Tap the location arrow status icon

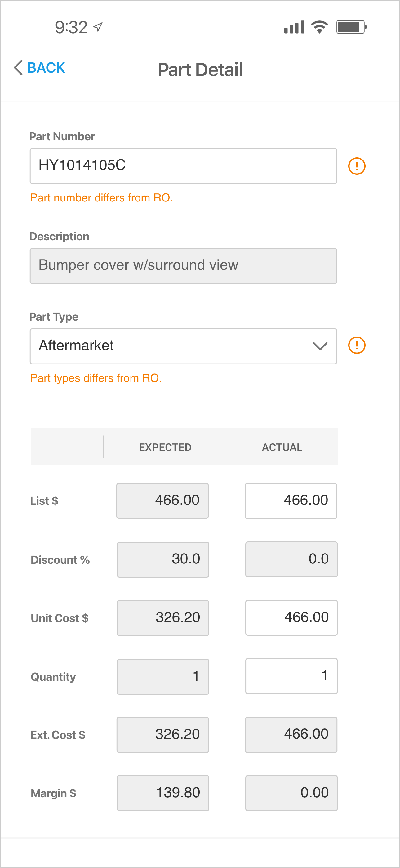click(98, 27)
